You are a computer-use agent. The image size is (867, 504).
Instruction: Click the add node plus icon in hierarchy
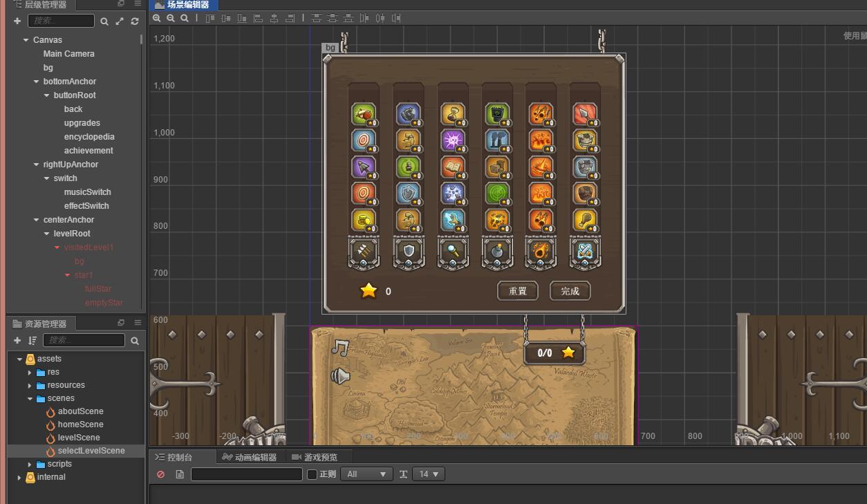17,21
